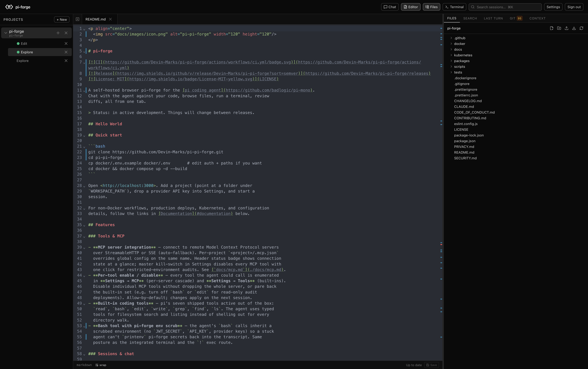Open package.json from the file tree
The image size is (588, 369).
coord(465,141)
